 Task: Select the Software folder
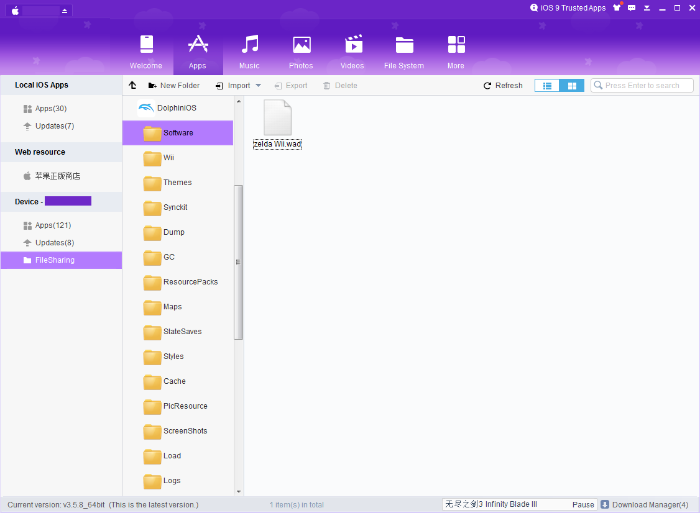(x=178, y=133)
